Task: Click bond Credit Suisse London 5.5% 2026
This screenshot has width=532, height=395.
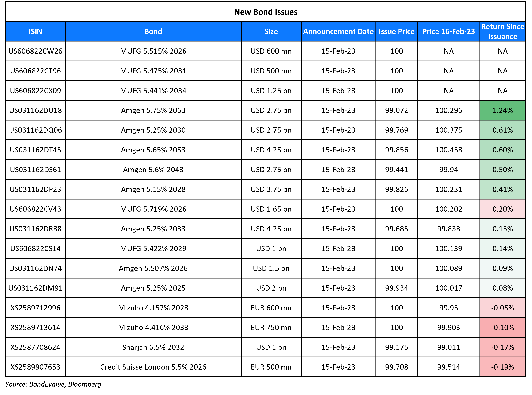Action: [153, 367]
